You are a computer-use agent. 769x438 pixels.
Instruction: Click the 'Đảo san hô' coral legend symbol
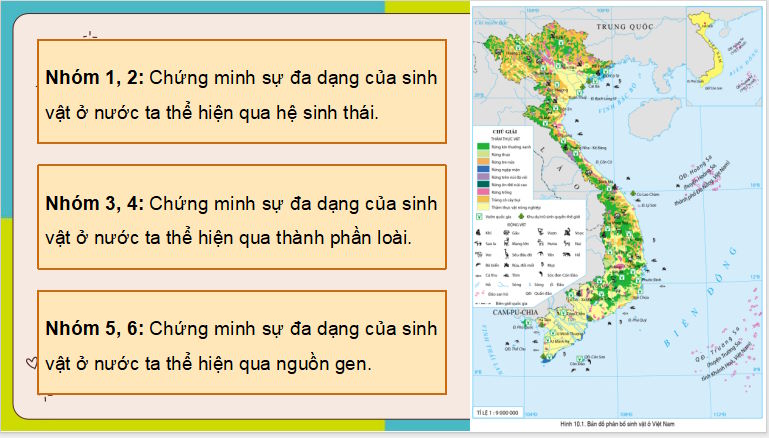tap(480, 293)
